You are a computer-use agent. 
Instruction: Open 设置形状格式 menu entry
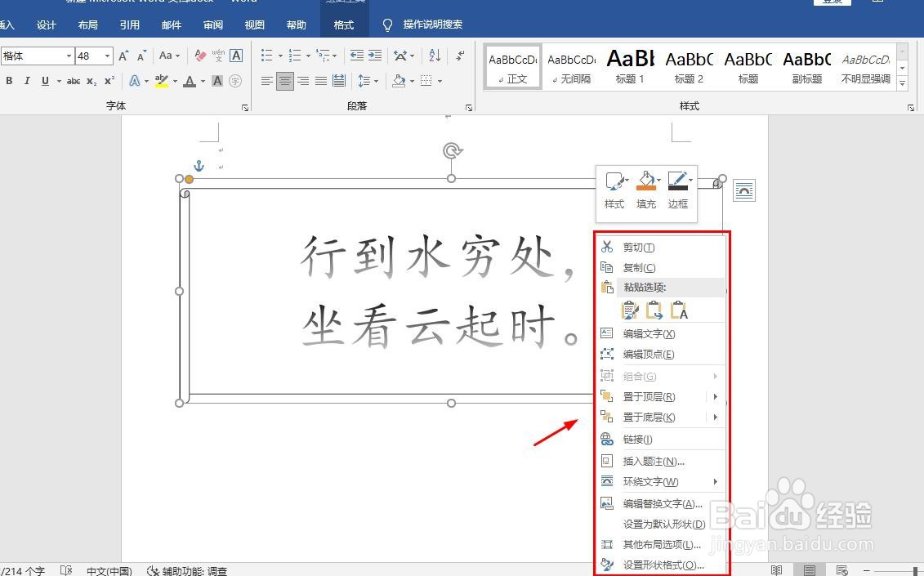point(661,565)
